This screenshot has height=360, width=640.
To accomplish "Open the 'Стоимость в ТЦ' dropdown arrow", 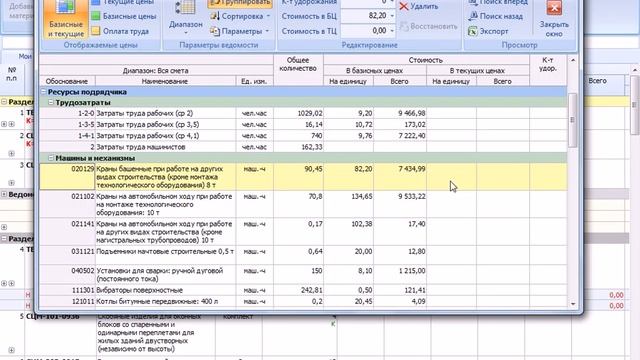I will click(392, 31).
